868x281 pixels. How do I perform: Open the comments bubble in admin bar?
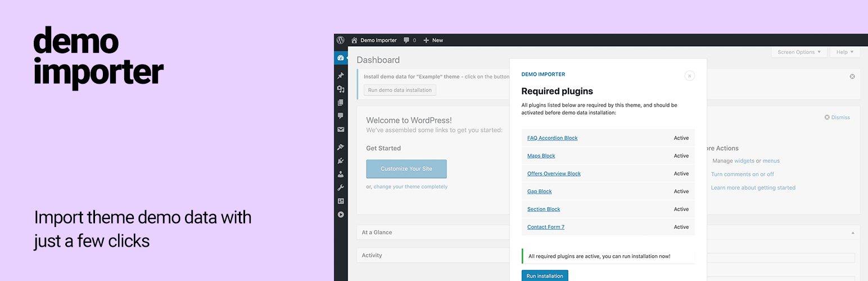[x=406, y=40]
